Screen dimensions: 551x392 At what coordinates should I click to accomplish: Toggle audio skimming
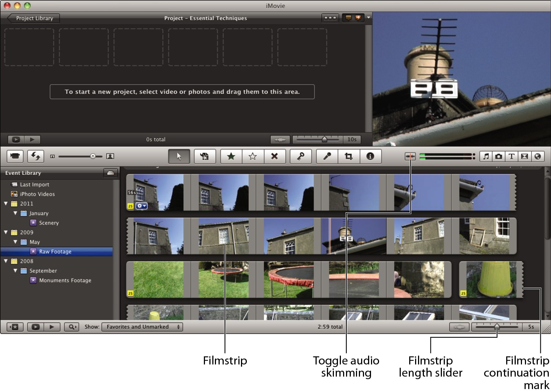(x=410, y=157)
